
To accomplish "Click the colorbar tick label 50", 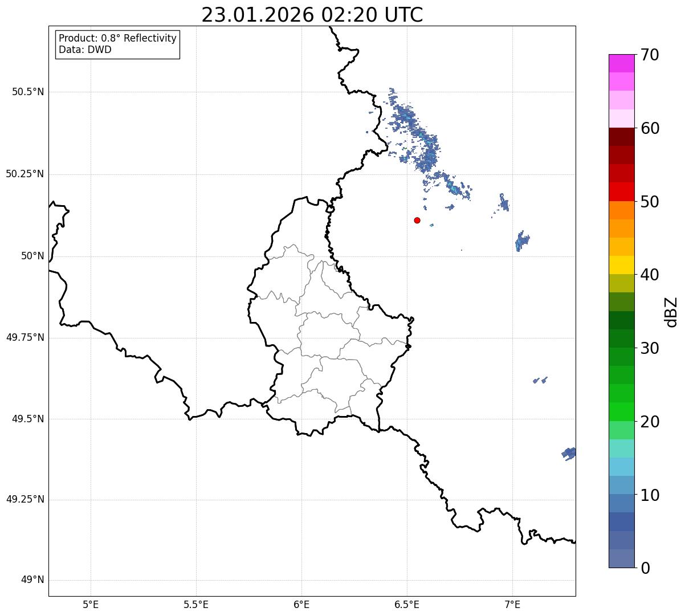I will point(650,202).
